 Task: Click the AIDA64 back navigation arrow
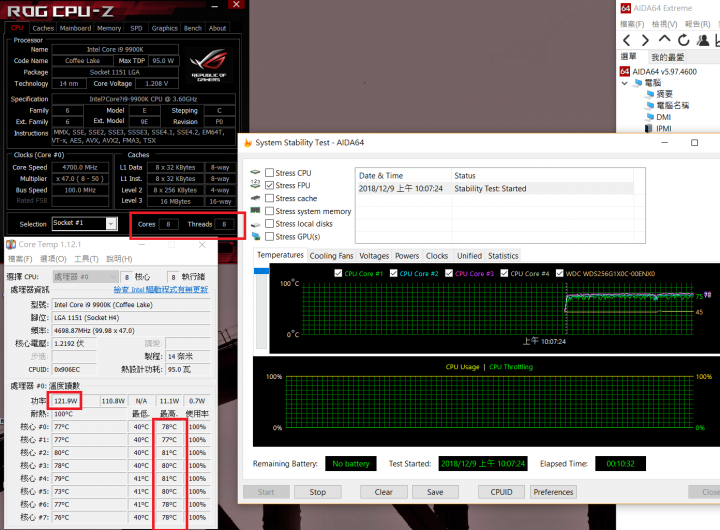click(x=627, y=40)
